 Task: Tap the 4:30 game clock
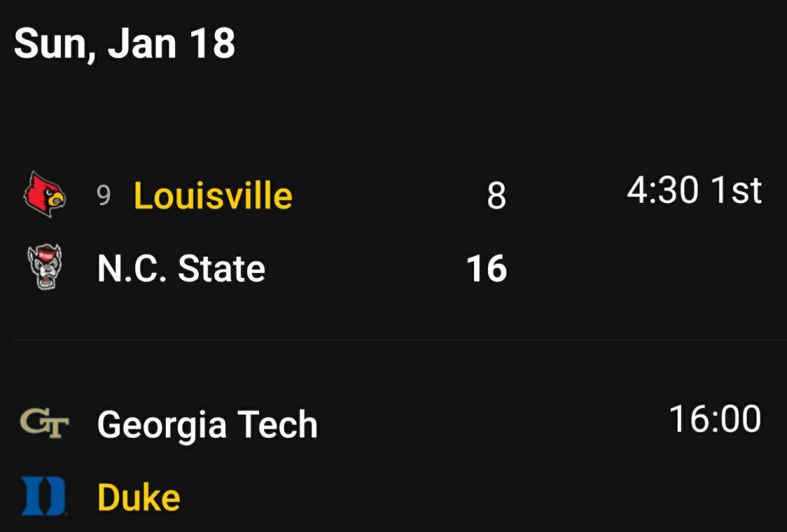click(x=662, y=191)
